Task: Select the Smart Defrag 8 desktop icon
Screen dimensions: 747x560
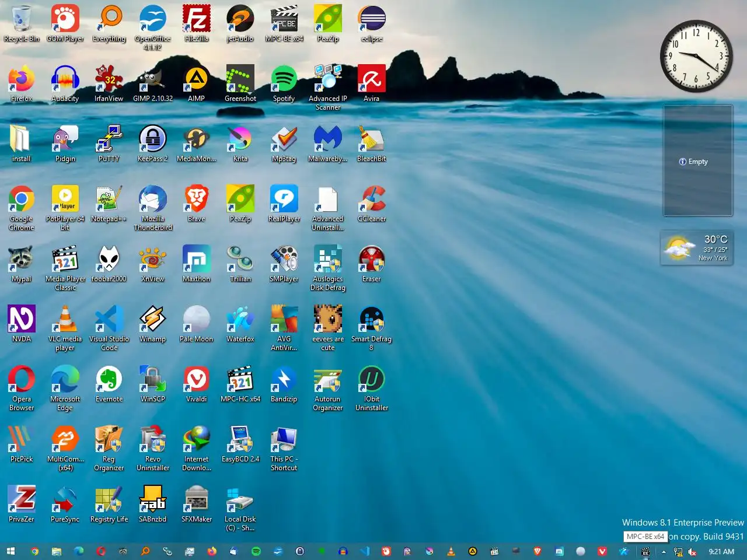Action: [372, 328]
